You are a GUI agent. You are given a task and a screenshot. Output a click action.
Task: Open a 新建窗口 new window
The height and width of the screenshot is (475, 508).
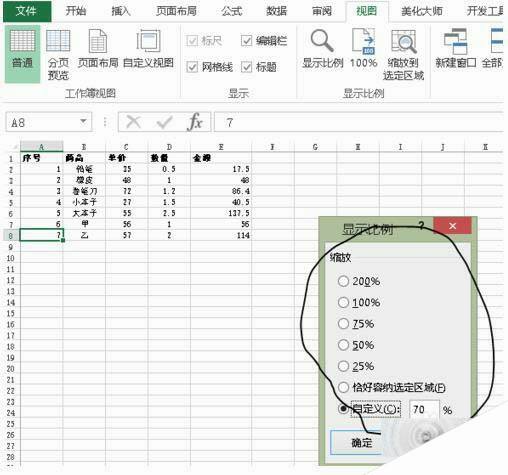click(x=456, y=48)
